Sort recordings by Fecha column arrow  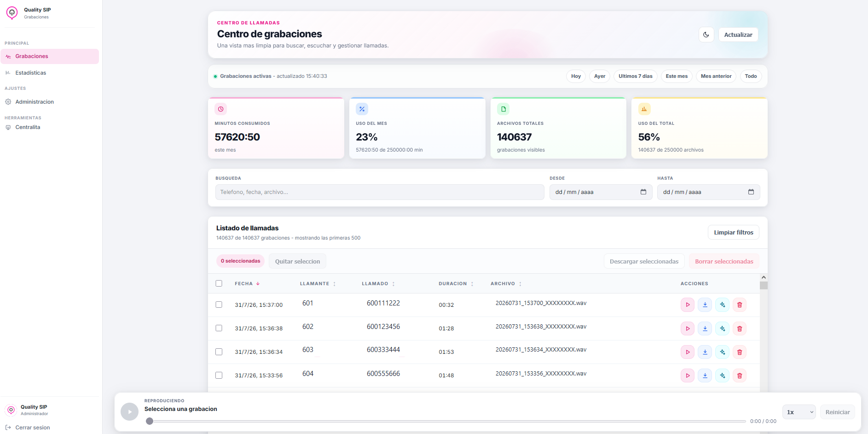[x=258, y=284]
